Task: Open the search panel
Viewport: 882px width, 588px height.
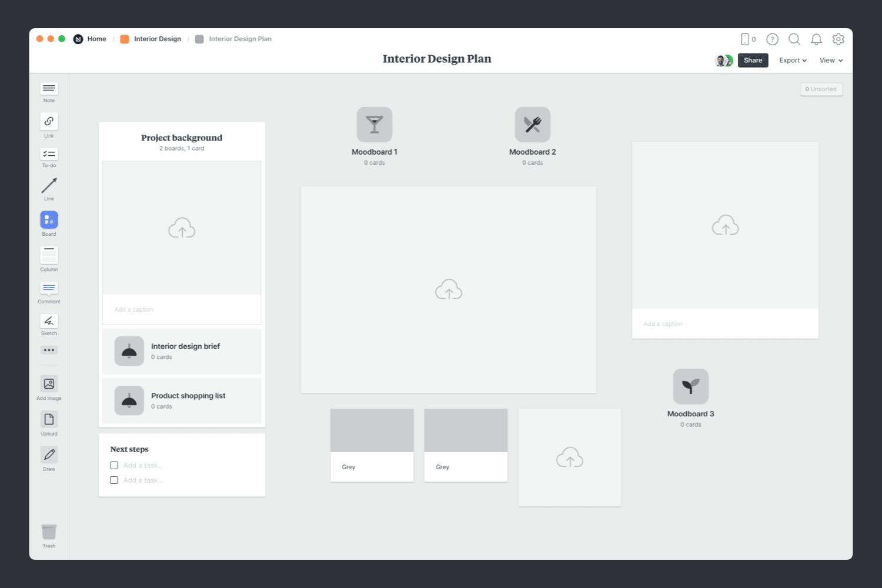Action: coord(794,39)
